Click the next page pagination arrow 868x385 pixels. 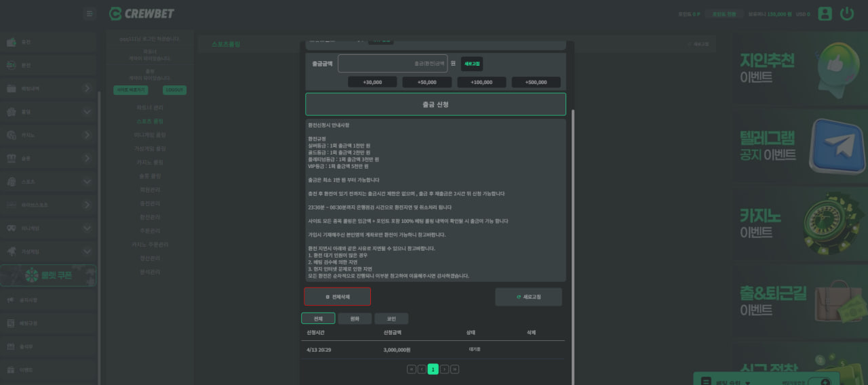[x=444, y=369]
